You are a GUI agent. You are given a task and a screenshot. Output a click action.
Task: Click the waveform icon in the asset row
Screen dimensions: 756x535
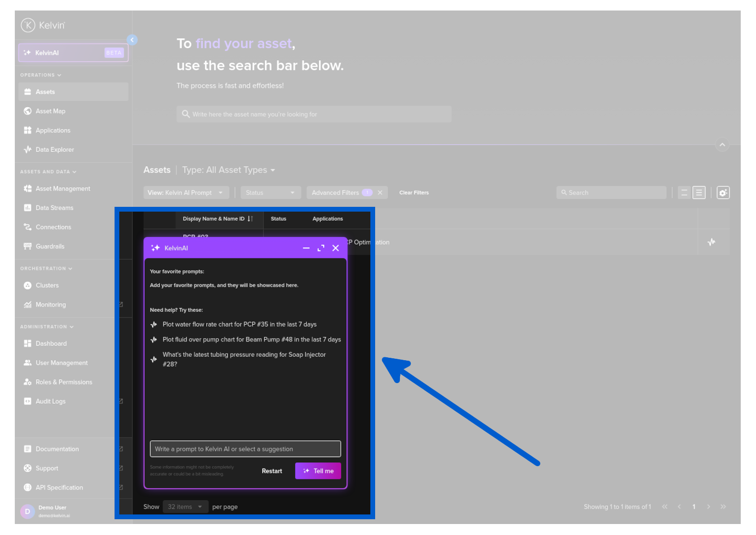[x=711, y=242]
